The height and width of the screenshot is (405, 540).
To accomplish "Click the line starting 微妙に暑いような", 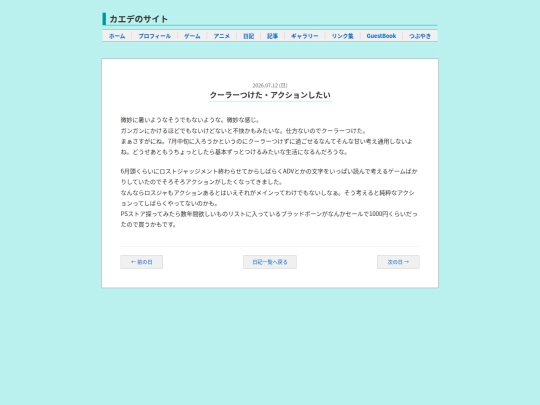I will pyautogui.click(x=190, y=120).
